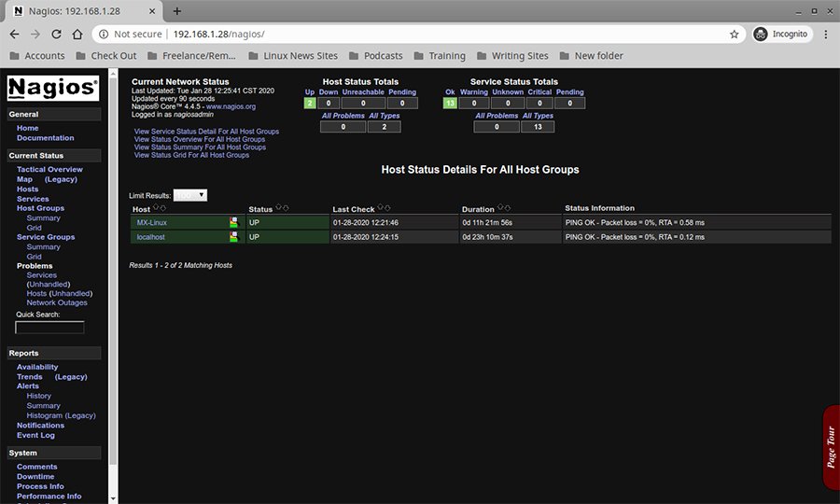
Task: Sort Host column ascending with up arrow
Action: click(156, 208)
